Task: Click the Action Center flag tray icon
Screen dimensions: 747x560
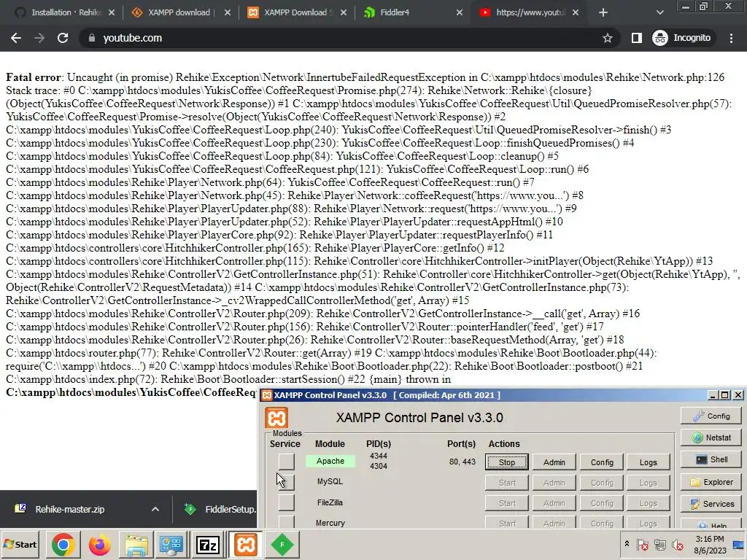Action: (642, 544)
